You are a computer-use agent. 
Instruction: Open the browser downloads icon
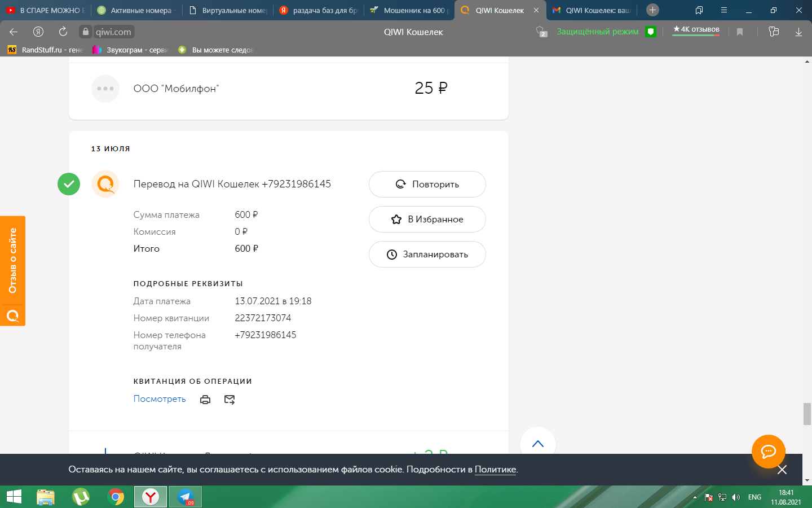[x=798, y=32]
